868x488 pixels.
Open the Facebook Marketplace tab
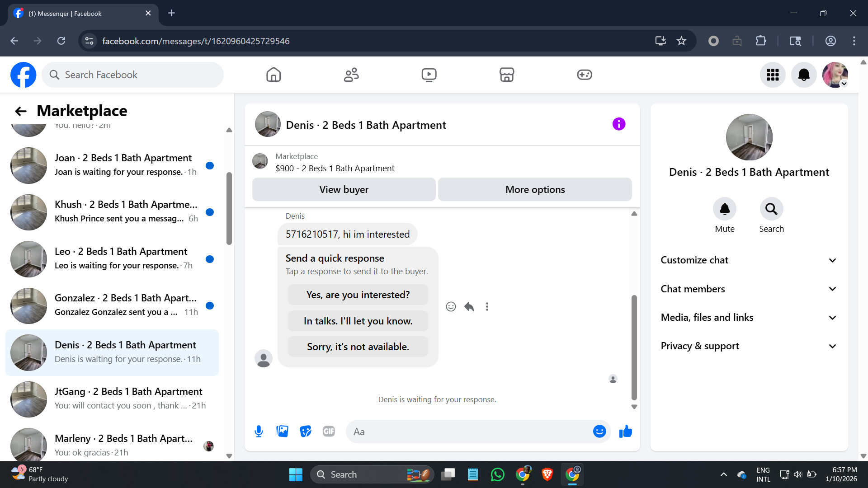(x=506, y=75)
